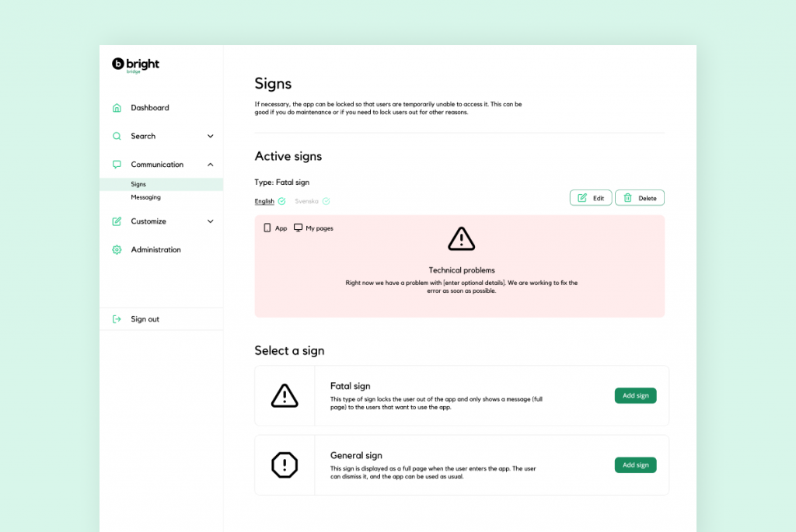This screenshot has width=796, height=532.
Task: Expand the Search menu chevron
Action: coord(210,137)
